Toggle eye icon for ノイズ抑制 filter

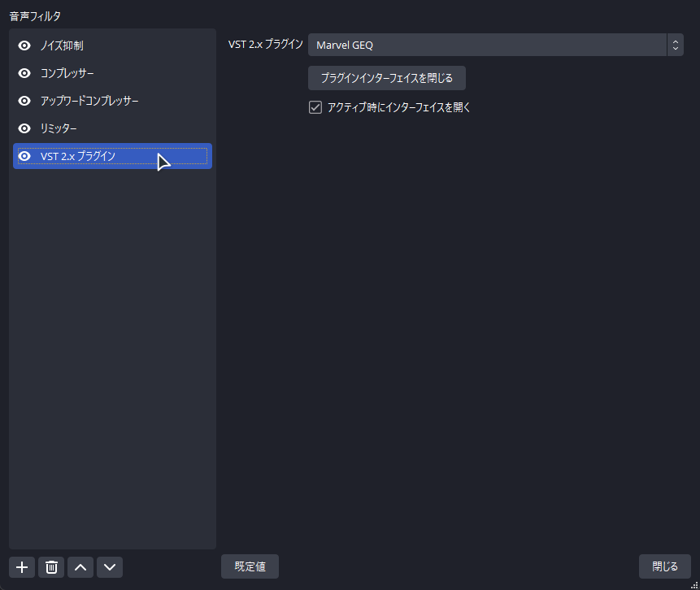point(24,46)
